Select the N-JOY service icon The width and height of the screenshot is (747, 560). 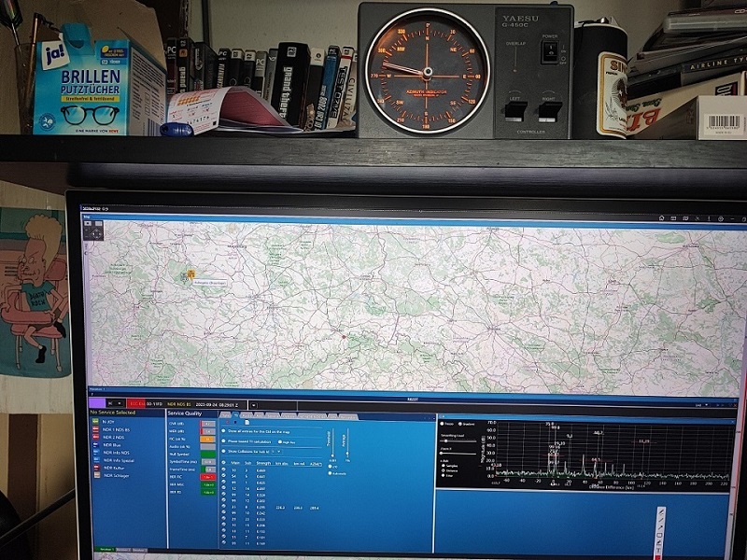click(x=95, y=421)
